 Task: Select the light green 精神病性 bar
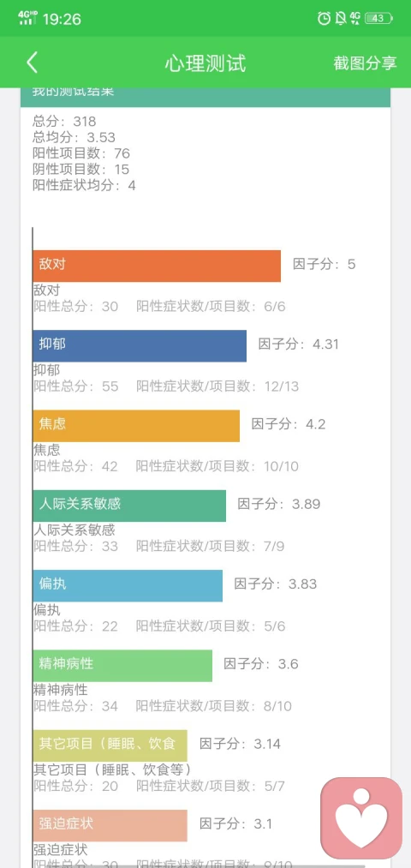point(122,666)
